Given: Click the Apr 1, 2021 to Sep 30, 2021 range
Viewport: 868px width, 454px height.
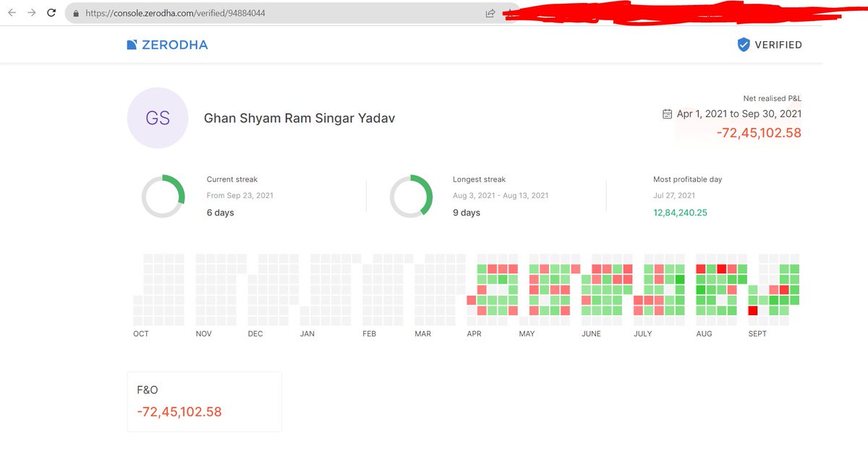Looking at the screenshot, I should point(739,114).
